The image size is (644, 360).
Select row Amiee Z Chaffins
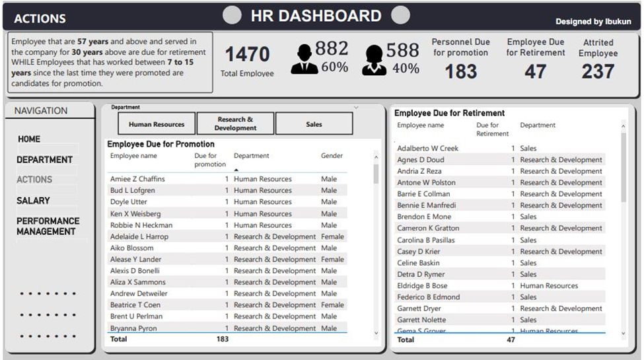(x=227, y=179)
